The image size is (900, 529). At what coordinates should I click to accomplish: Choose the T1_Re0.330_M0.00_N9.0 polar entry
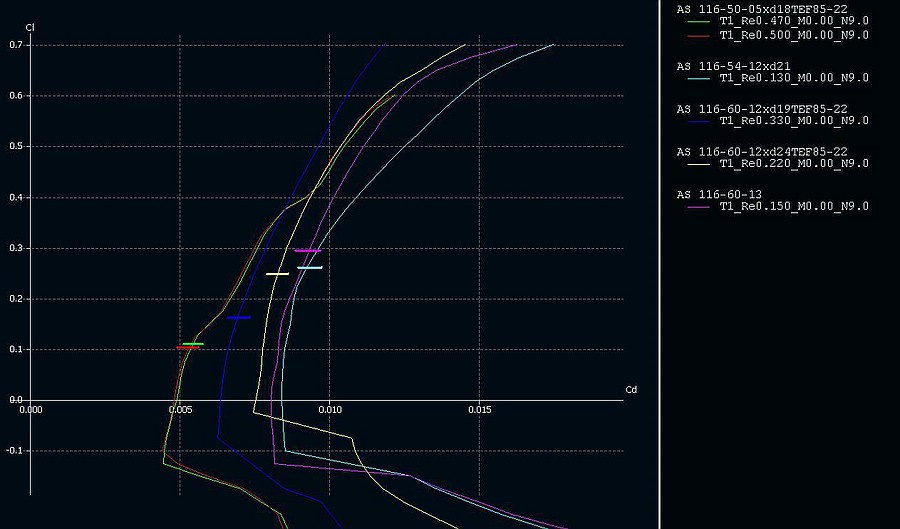pyautogui.click(x=794, y=121)
